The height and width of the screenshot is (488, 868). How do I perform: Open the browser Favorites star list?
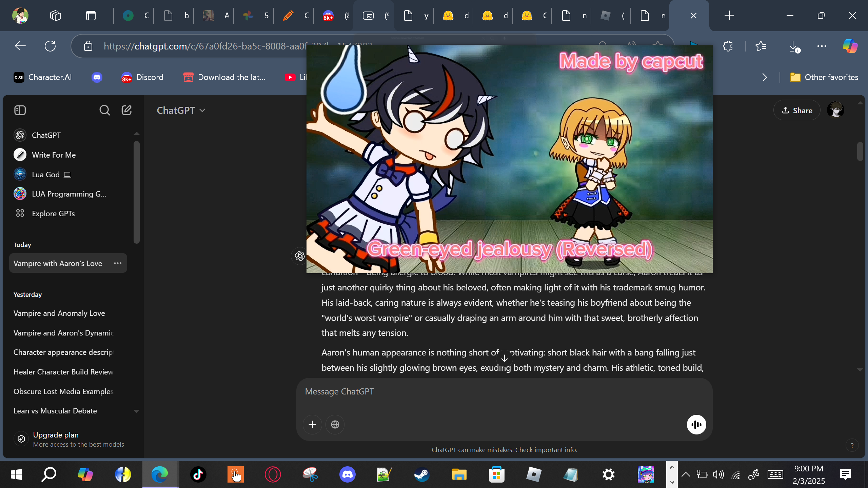pyautogui.click(x=761, y=46)
